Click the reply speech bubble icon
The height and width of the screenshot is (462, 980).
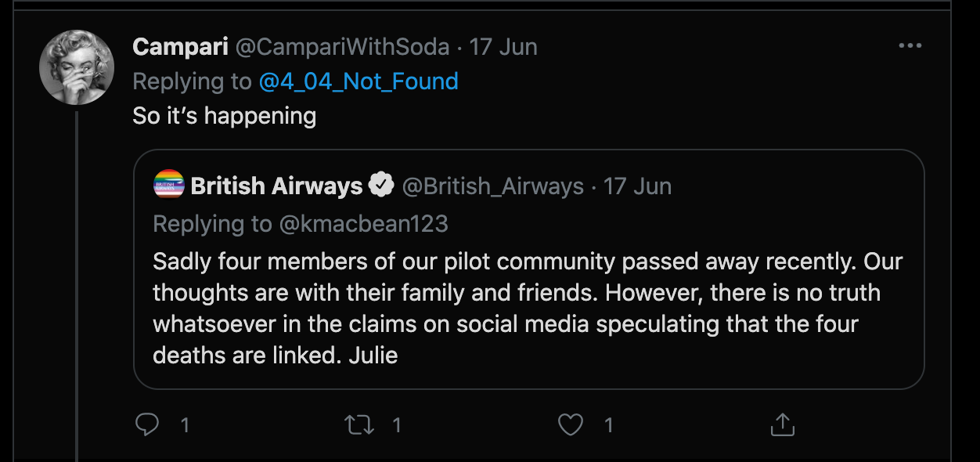[147, 424]
